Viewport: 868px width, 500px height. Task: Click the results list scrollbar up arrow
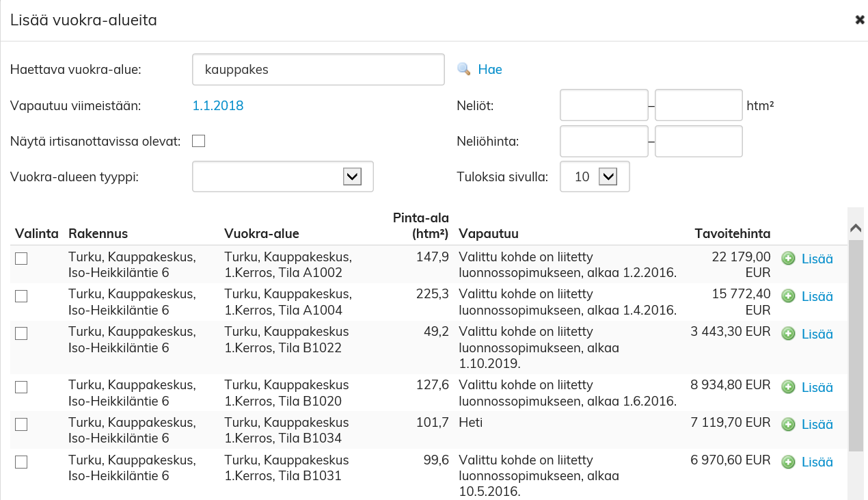[855, 228]
